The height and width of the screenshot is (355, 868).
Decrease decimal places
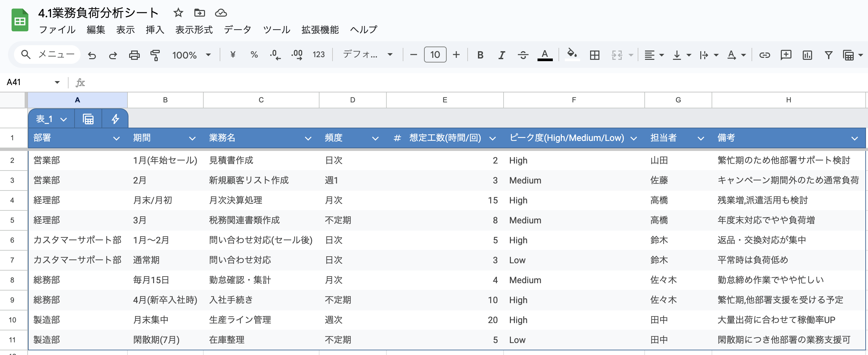tap(274, 55)
